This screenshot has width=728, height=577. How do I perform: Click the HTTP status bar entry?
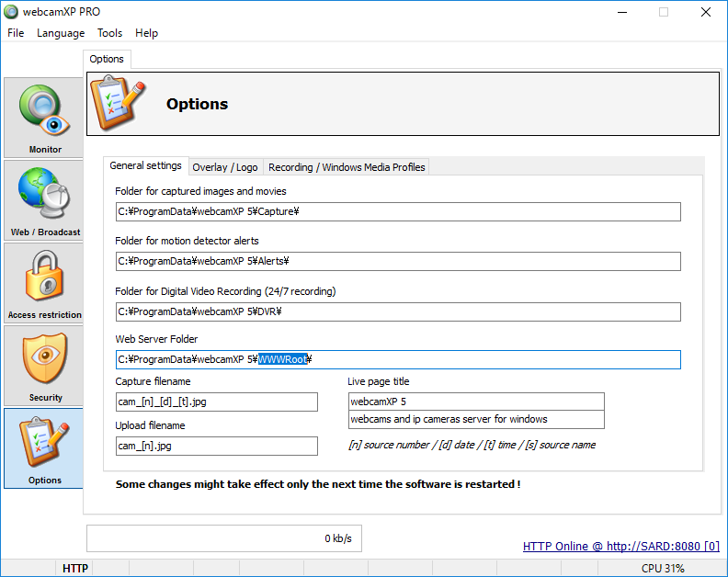tap(75, 569)
